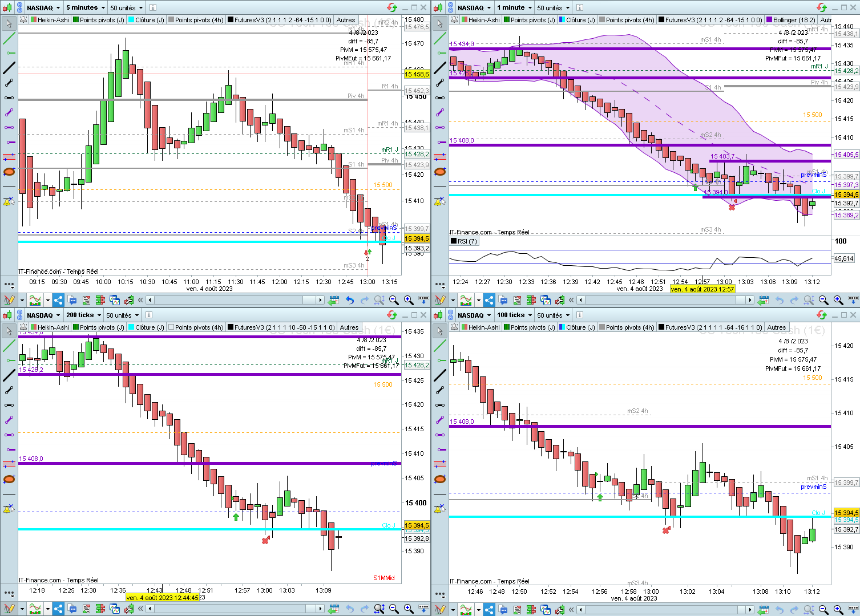The image size is (860, 616).
Task: Open the Autres menu in the 100 ticks chart
Action: (777, 327)
